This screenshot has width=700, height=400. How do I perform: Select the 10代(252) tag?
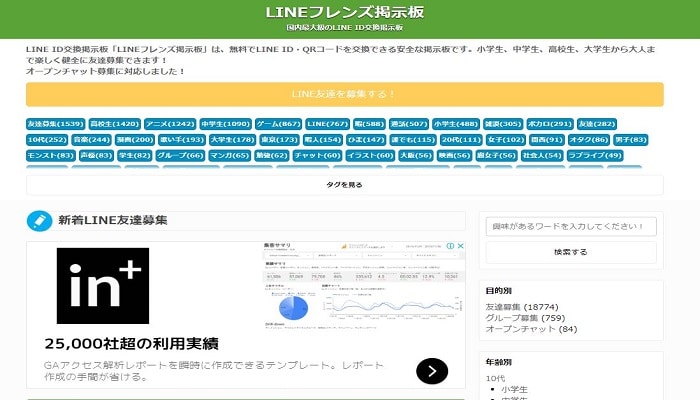(47, 140)
